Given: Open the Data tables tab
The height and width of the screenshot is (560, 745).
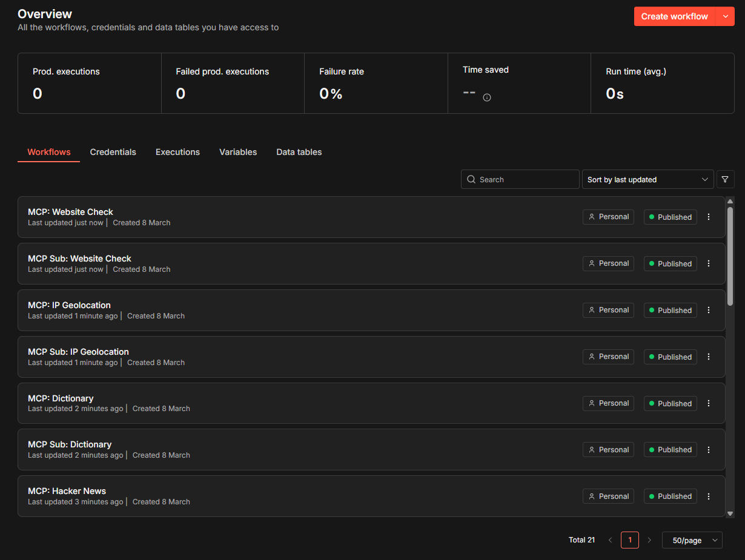Looking at the screenshot, I should coord(299,152).
